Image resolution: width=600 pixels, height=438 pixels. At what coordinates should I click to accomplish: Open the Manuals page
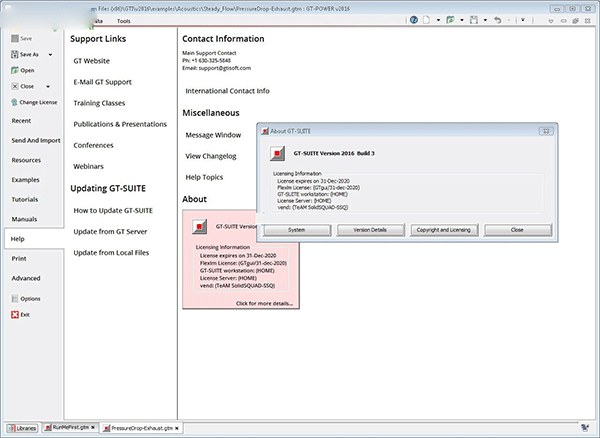pos(24,219)
